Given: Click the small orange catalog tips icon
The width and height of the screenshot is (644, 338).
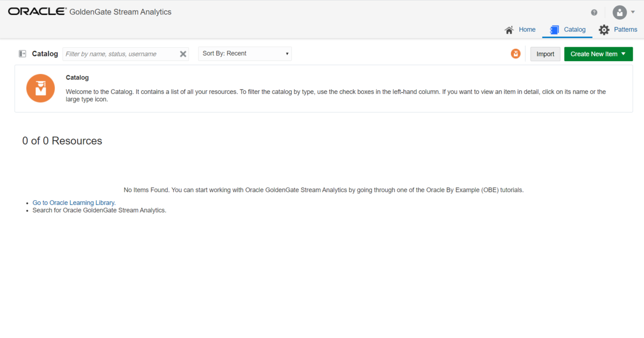Looking at the screenshot, I should click(516, 54).
